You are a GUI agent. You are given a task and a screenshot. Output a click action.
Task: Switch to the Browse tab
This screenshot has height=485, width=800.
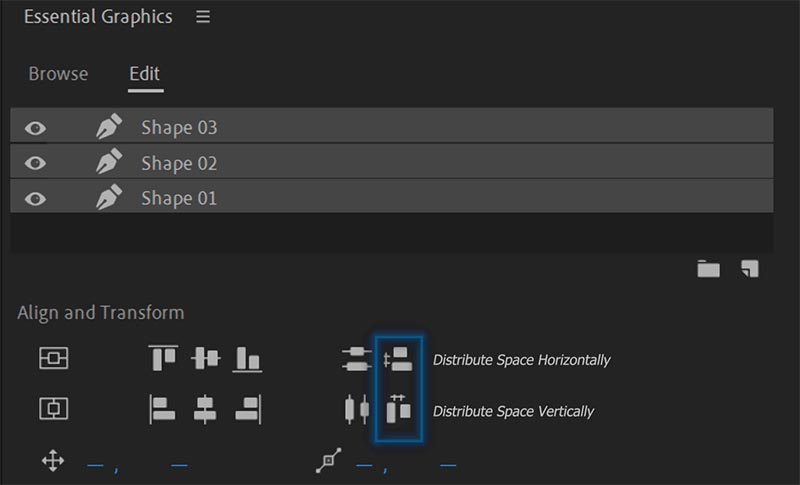(x=58, y=74)
